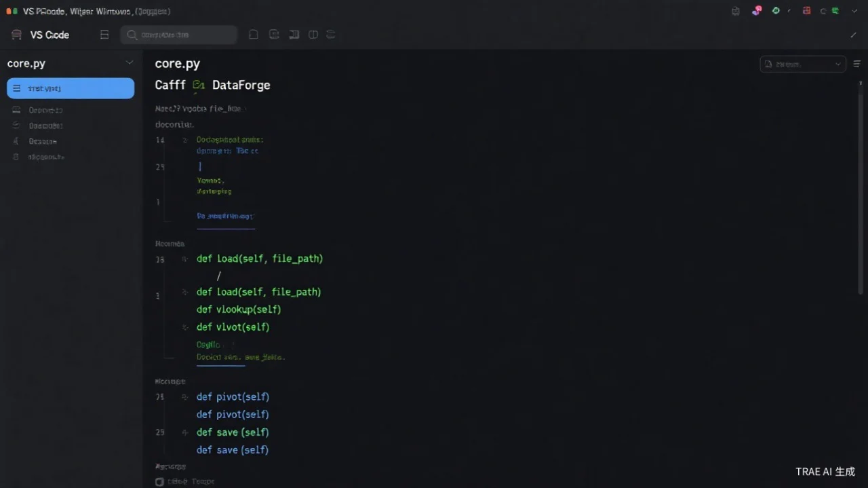Image resolution: width=868 pixels, height=488 pixels.
Task: Click the third toolbar icon right of search
Action: point(294,35)
